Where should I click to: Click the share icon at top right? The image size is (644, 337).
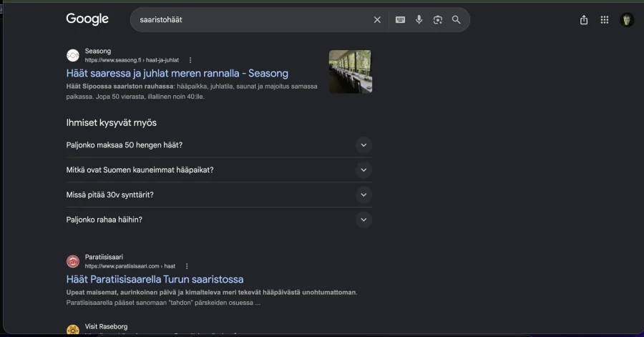[584, 20]
